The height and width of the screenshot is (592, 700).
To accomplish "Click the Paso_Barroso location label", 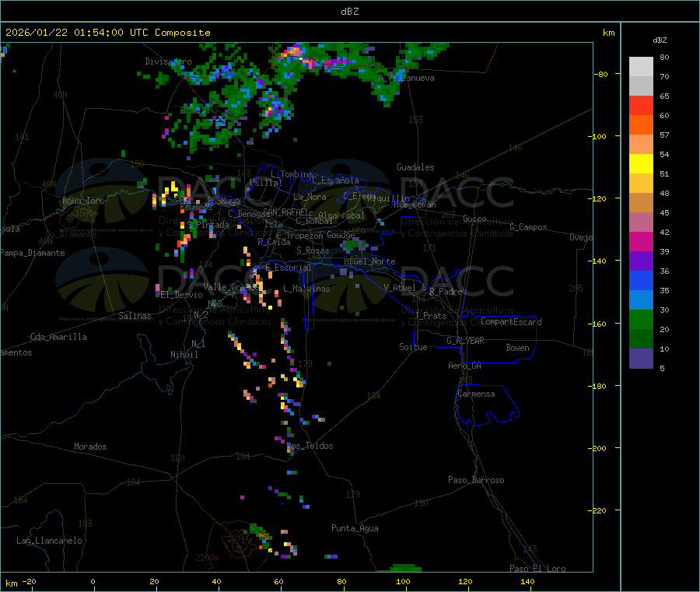I will pyautogui.click(x=476, y=480).
